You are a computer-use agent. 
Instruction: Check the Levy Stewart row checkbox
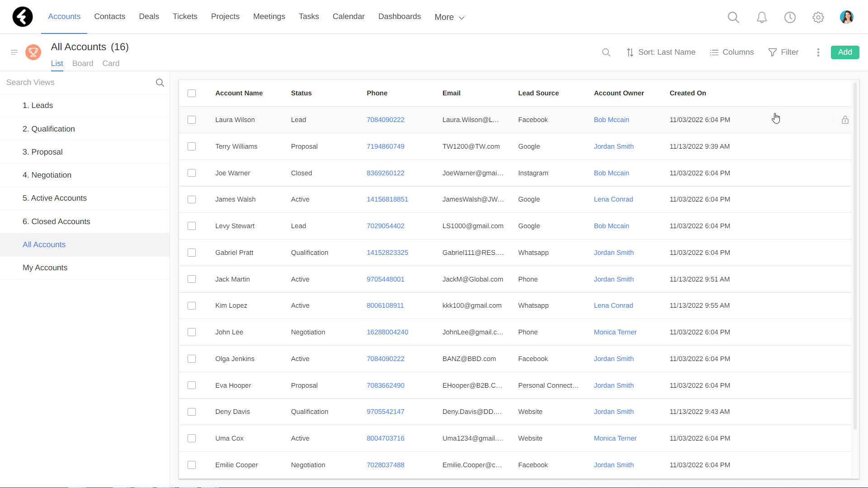(192, 226)
